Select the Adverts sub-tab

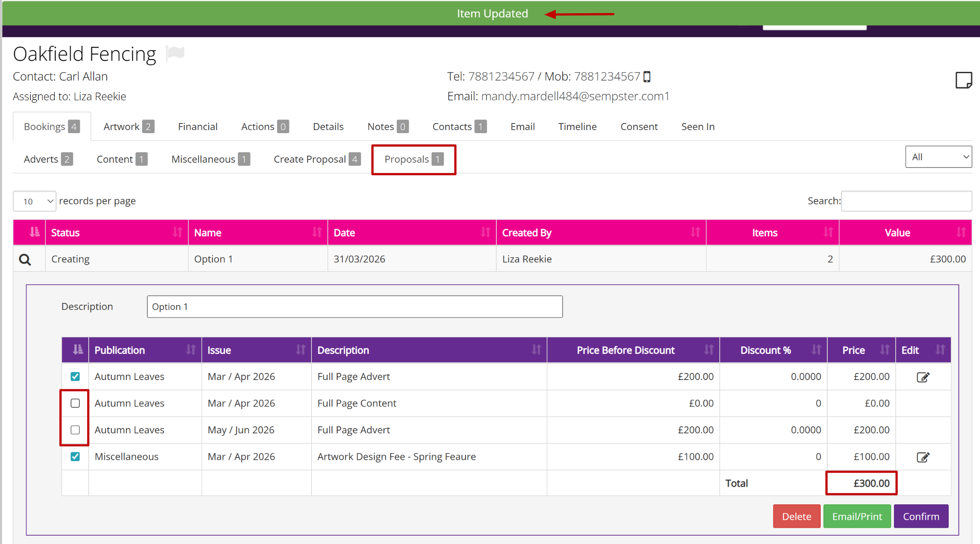pos(48,159)
